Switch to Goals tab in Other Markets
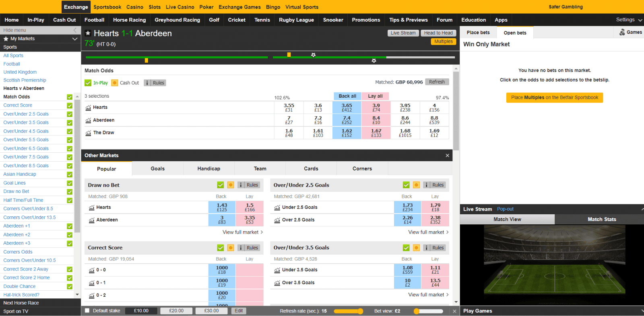644x316 pixels. (x=158, y=169)
